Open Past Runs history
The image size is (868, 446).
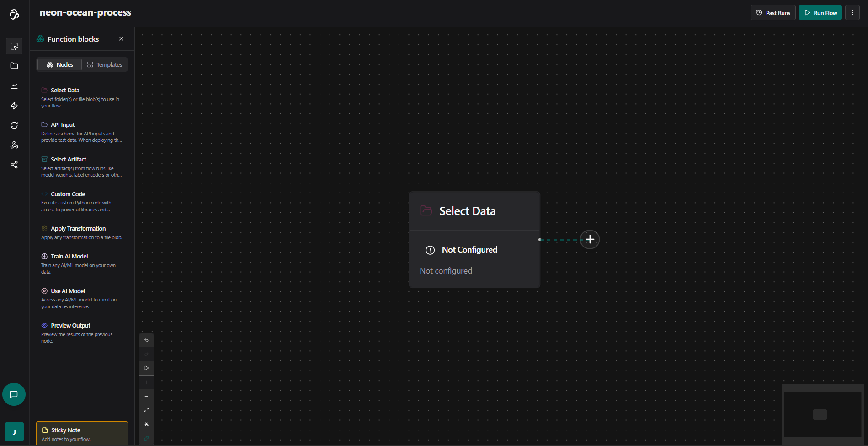click(x=772, y=13)
